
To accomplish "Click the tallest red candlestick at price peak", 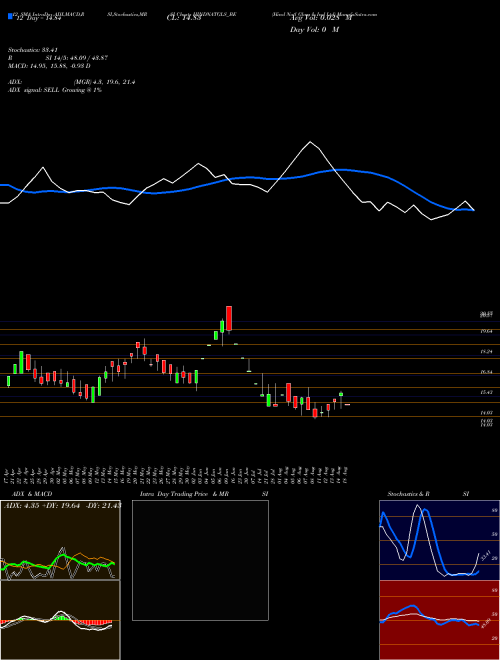I will point(229,319).
